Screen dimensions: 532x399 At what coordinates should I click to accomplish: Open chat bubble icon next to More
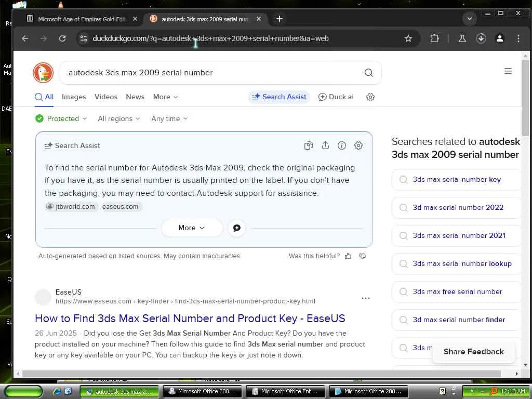tap(237, 228)
